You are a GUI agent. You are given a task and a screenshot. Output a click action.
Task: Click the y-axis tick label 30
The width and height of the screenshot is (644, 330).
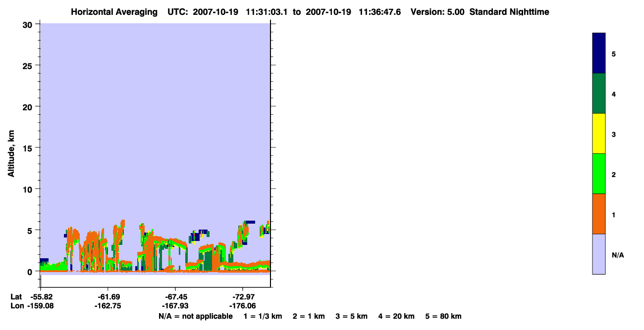pyautogui.click(x=29, y=24)
